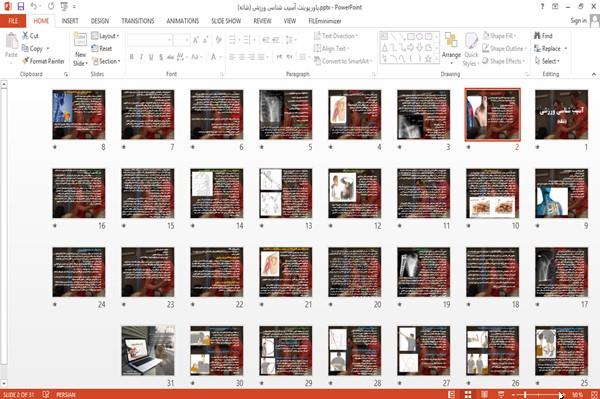Switch to Slide Sorter view in status bar
Screen dimensions: 600x399
pos(468,394)
